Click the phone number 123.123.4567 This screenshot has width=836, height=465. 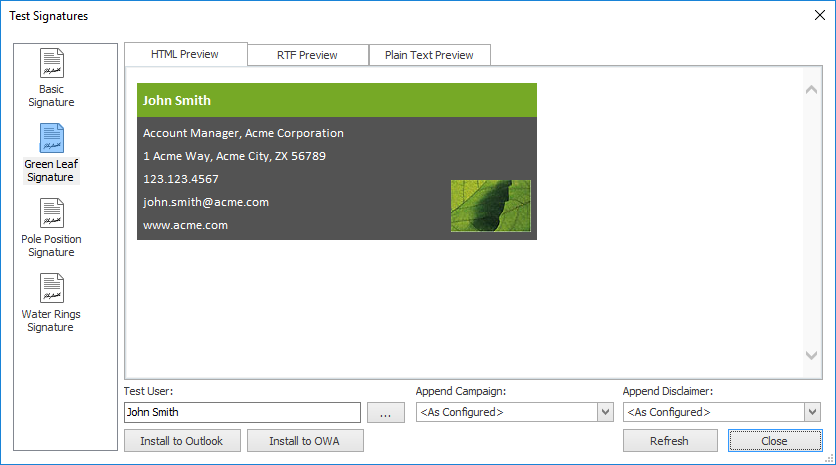(181, 179)
